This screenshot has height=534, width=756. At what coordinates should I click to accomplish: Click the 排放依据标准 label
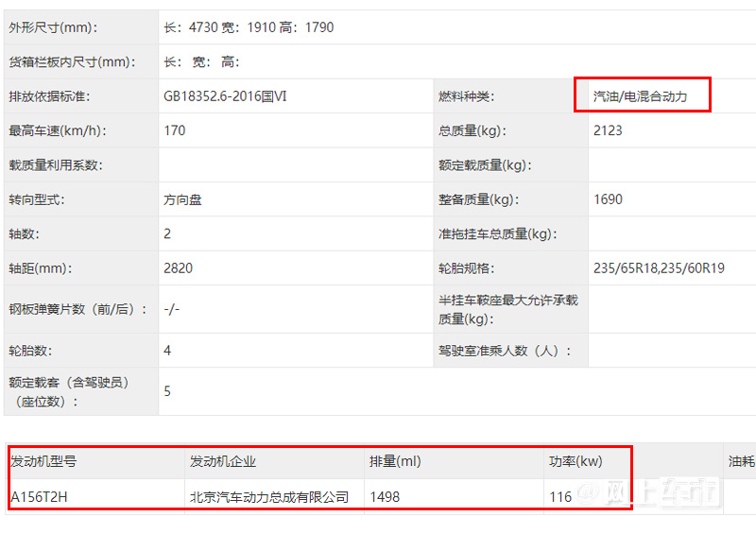(49, 96)
